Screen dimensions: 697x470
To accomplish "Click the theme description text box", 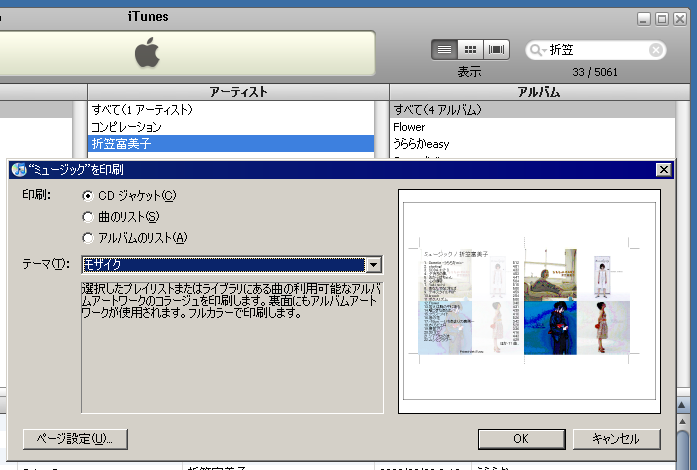I will (x=232, y=347).
